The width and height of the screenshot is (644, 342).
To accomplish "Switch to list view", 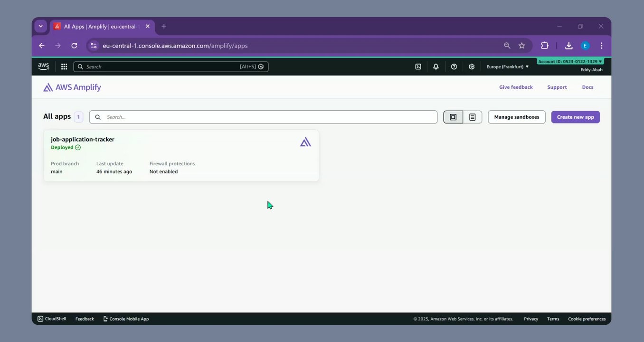I will pyautogui.click(x=473, y=117).
